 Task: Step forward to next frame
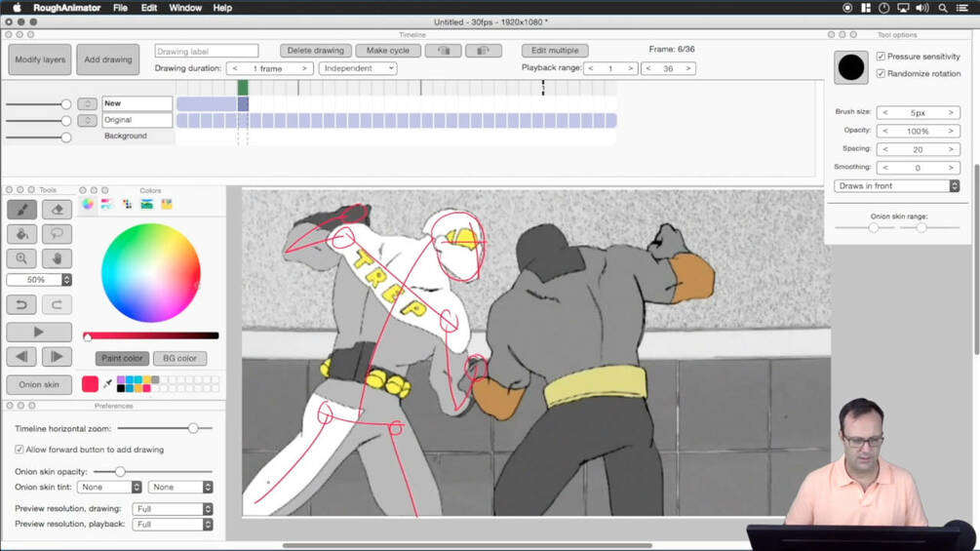57,357
